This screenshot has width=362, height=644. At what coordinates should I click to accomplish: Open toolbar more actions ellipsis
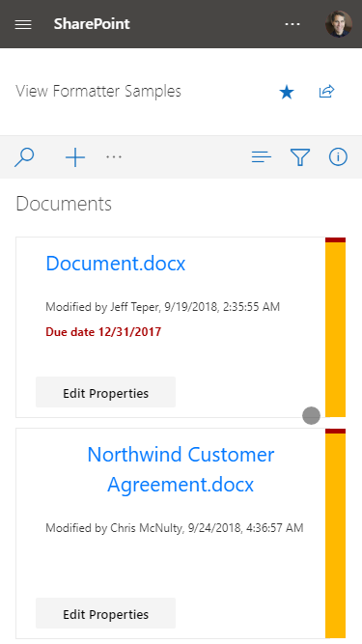point(114,156)
